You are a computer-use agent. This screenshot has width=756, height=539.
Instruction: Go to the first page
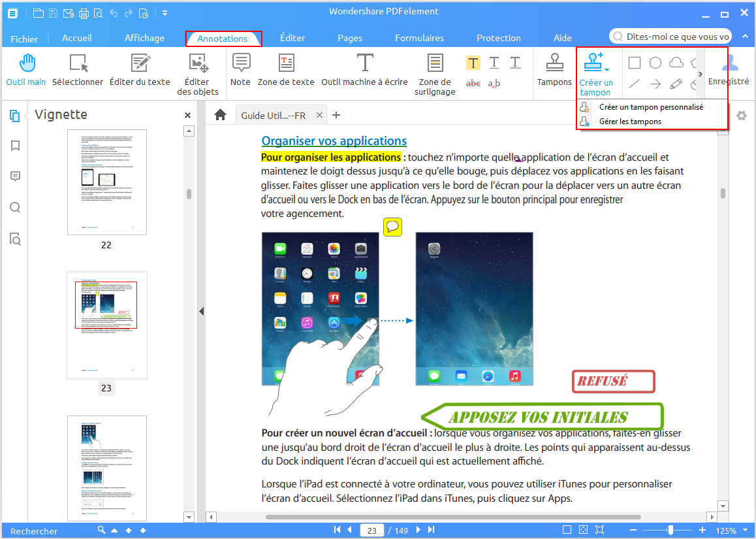(x=337, y=530)
